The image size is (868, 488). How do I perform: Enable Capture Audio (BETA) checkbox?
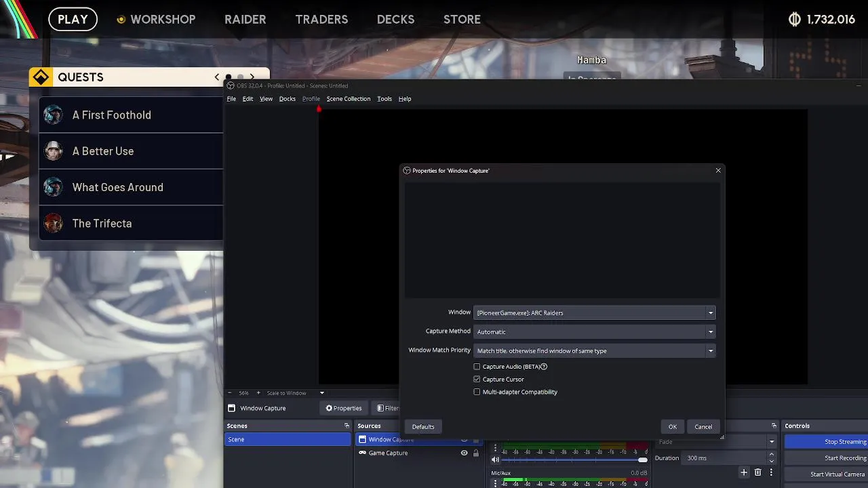coord(477,367)
